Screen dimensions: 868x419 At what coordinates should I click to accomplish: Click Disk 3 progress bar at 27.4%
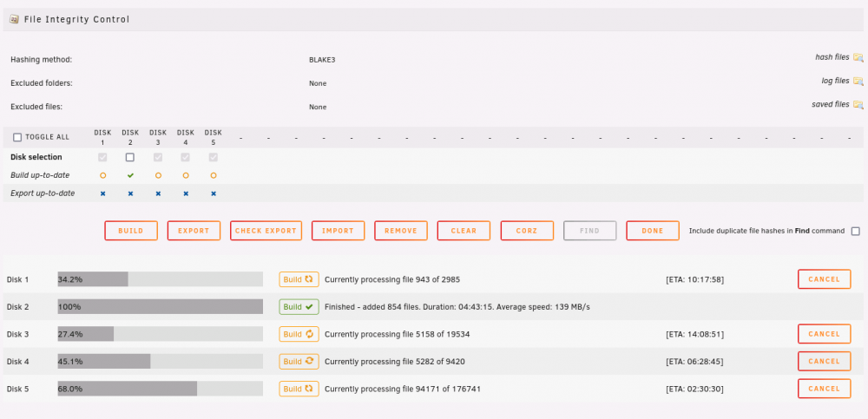160,334
